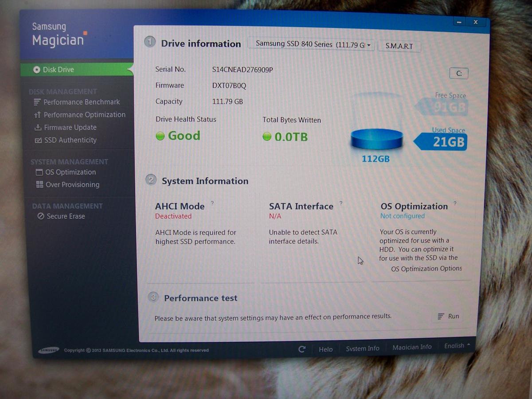532x399 pixels.
Task: Click the Firmware Update download icon
Action: tap(38, 128)
